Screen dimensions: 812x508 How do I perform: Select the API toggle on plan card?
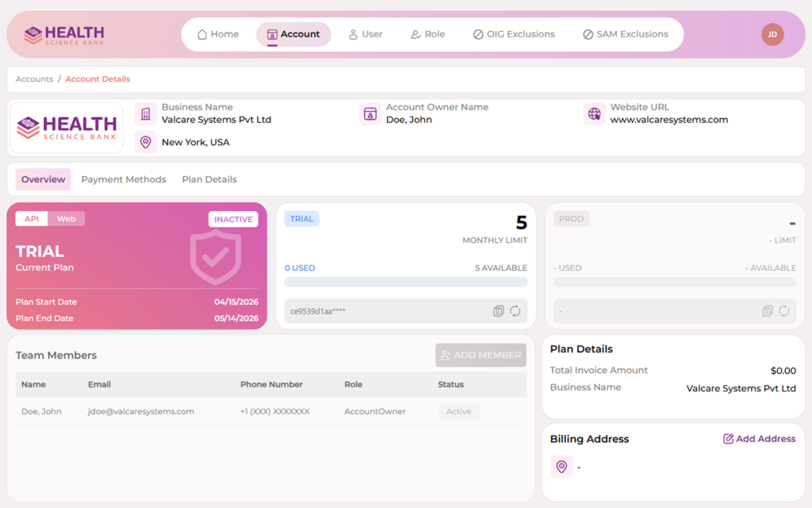click(x=32, y=219)
